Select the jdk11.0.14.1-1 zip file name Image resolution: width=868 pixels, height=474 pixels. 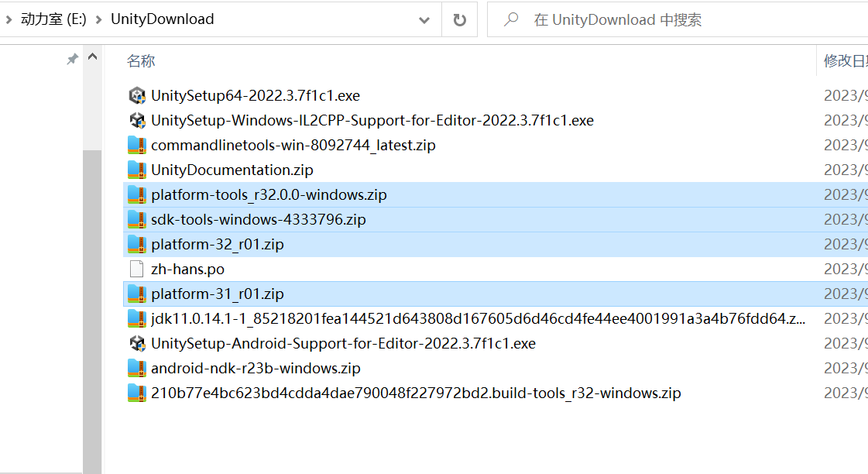(x=479, y=319)
